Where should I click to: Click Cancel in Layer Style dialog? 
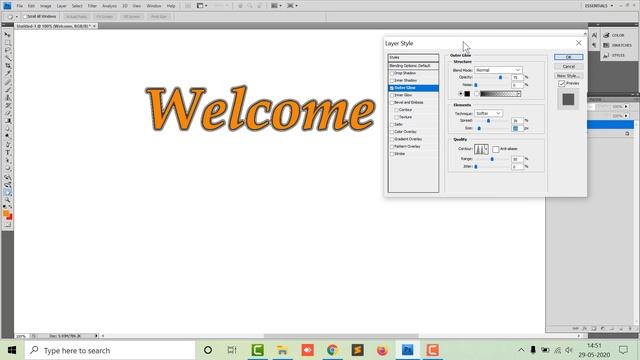(569, 66)
